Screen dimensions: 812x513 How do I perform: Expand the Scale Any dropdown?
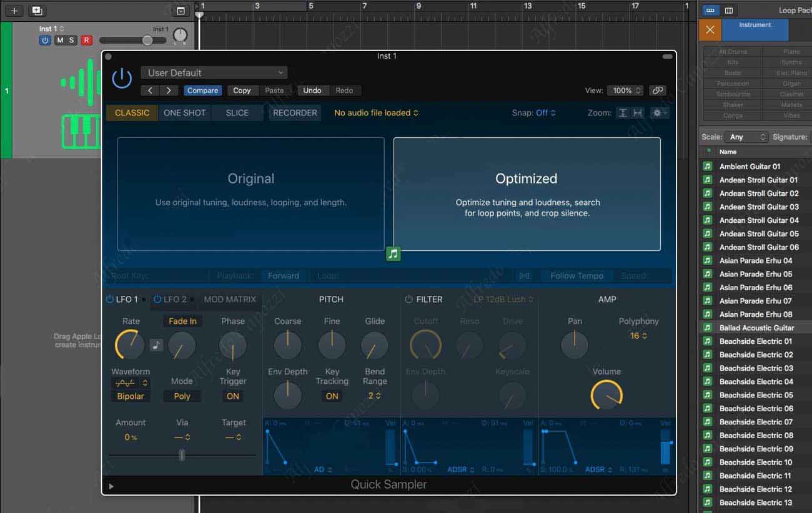tap(745, 137)
